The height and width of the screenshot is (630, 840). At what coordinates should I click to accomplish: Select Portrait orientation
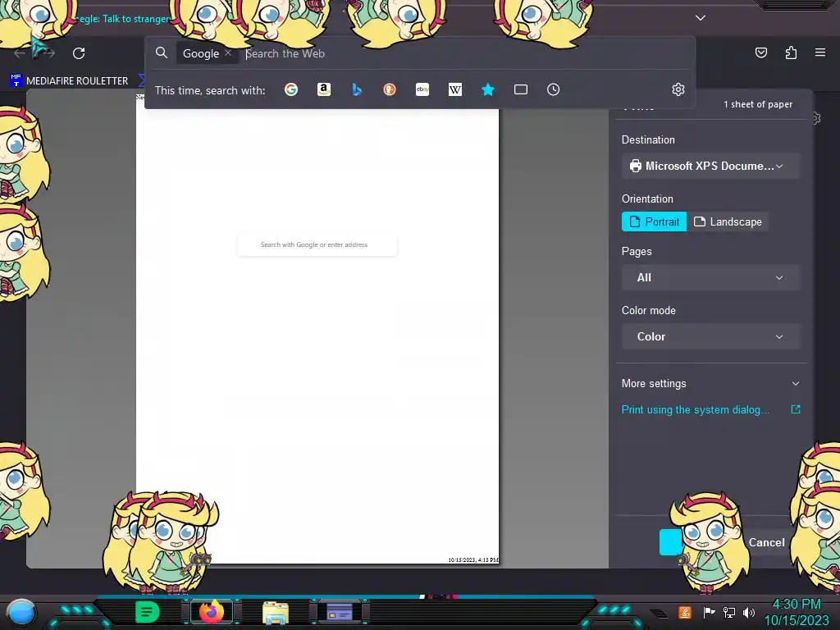654,221
